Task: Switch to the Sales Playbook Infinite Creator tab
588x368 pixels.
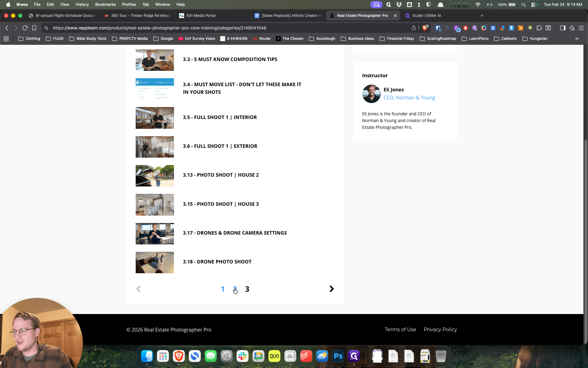Action: point(288,16)
